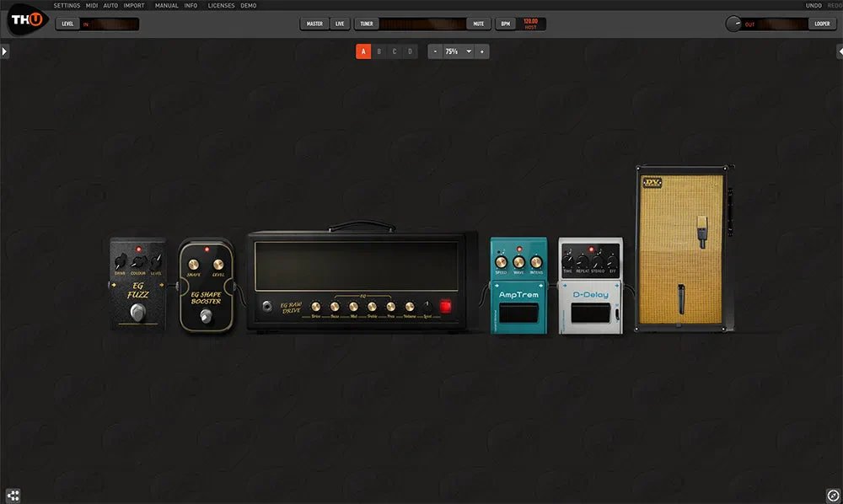
Task: Click the amp Bass knob
Action: pos(335,306)
